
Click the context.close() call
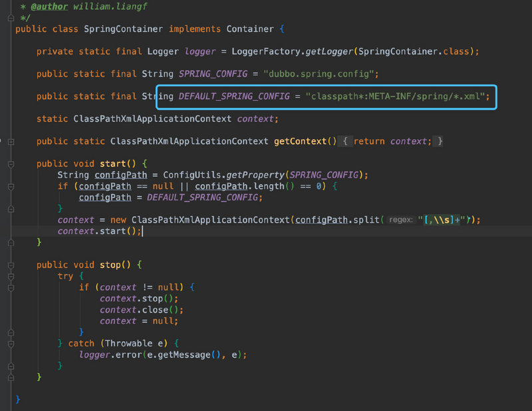pyautogui.click(x=142, y=309)
